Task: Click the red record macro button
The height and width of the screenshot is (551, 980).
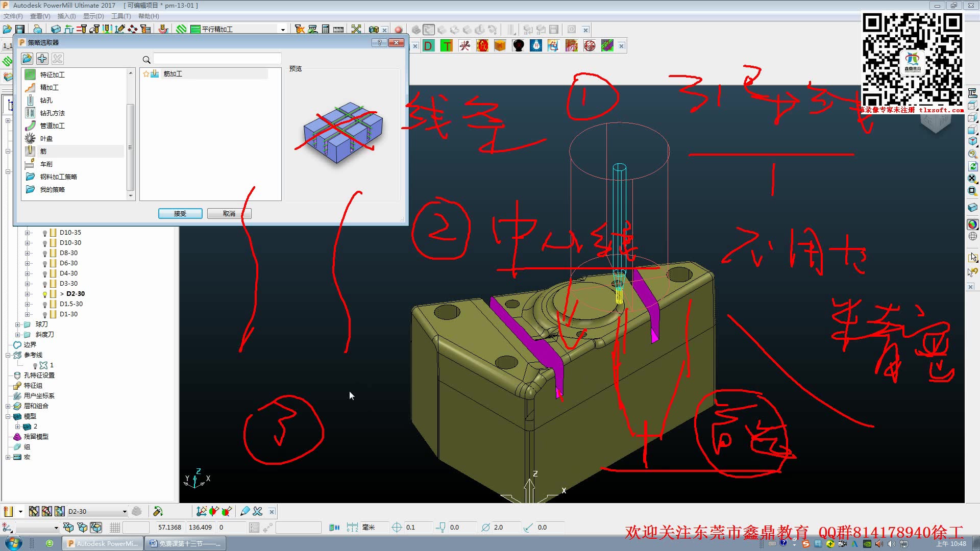Action: pyautogui.click(x=399, y=30)
